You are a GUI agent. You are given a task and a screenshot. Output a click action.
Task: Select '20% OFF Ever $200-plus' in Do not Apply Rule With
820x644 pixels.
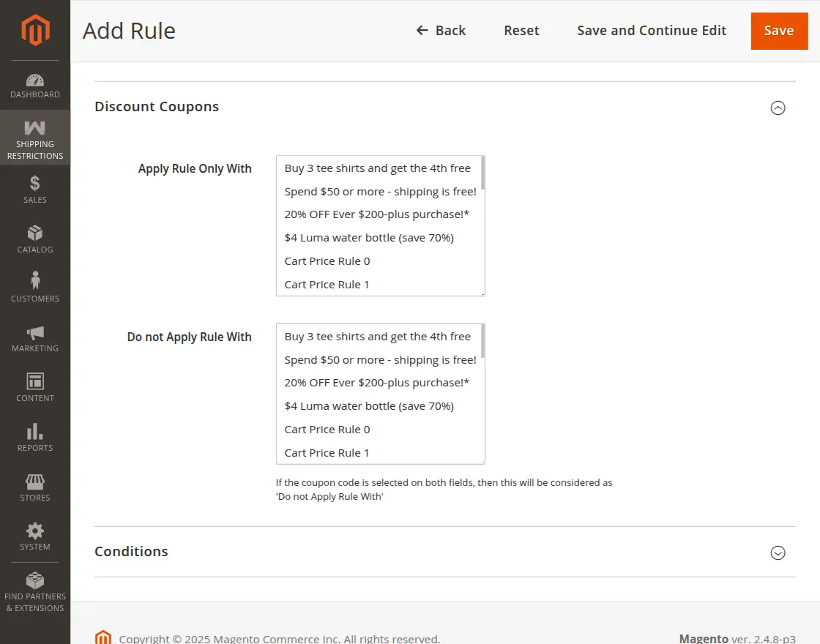(379, 383)
